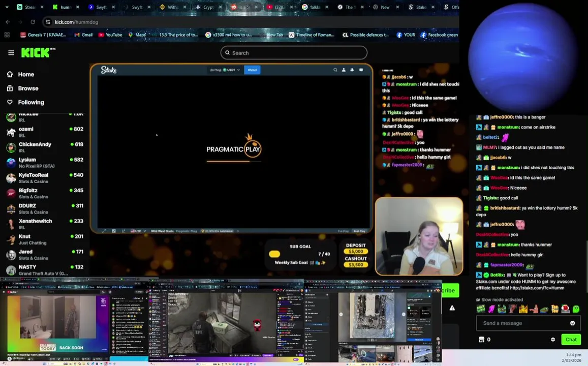The width and height of the screenshot is (588, 366).
Task: Insert the flaming emote in quick emotes
Action: coord(523,309)
